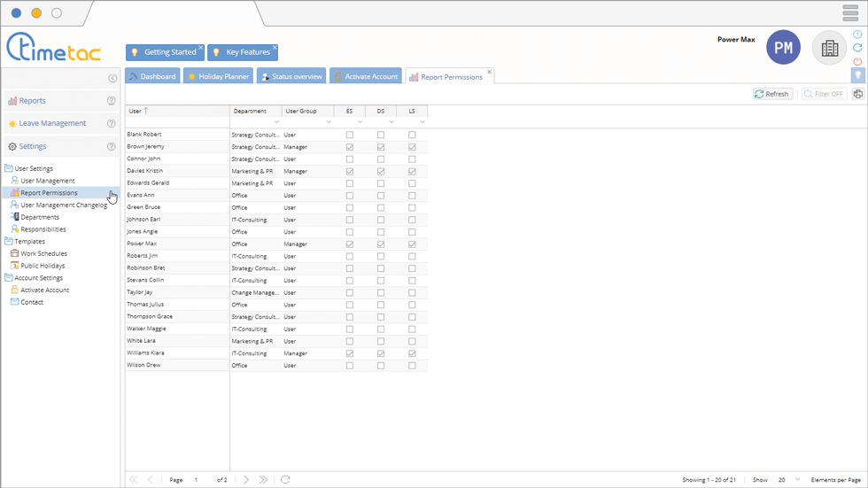Close the Key Features banner

pyautogui.click(x=275, y=48)
